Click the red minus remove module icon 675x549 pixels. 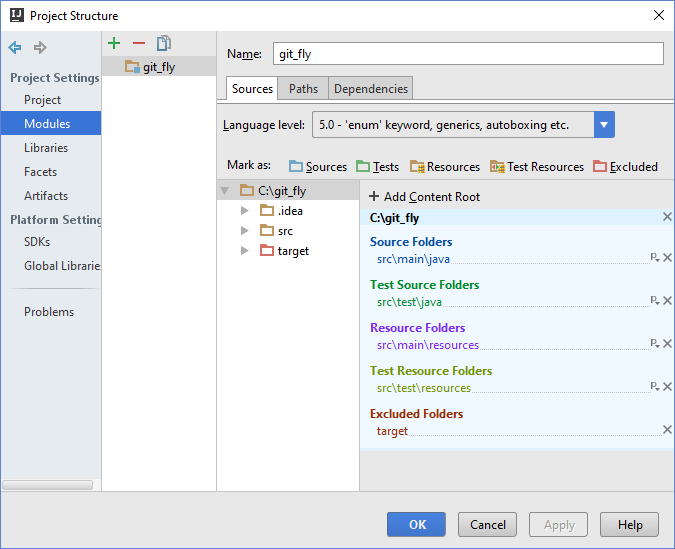139,43
